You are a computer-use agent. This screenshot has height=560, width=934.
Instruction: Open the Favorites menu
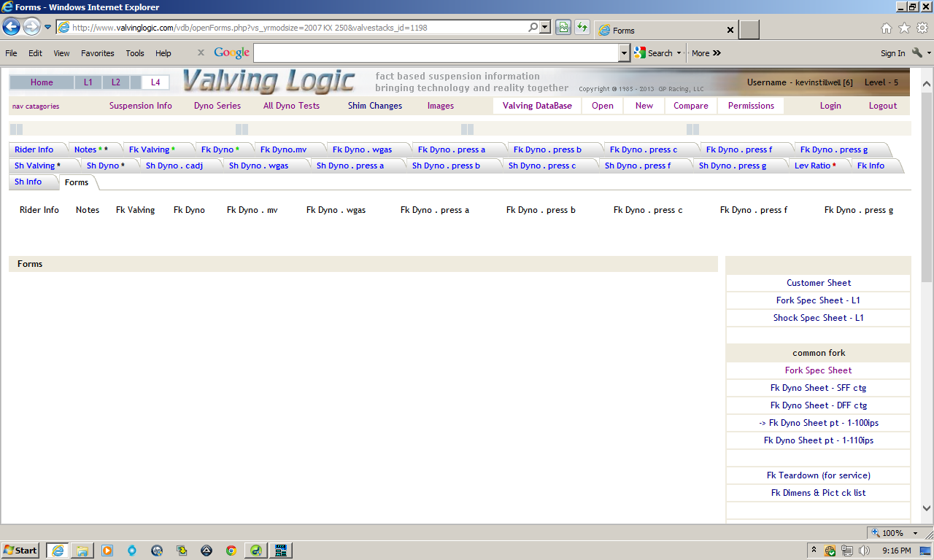click(97, 53)
